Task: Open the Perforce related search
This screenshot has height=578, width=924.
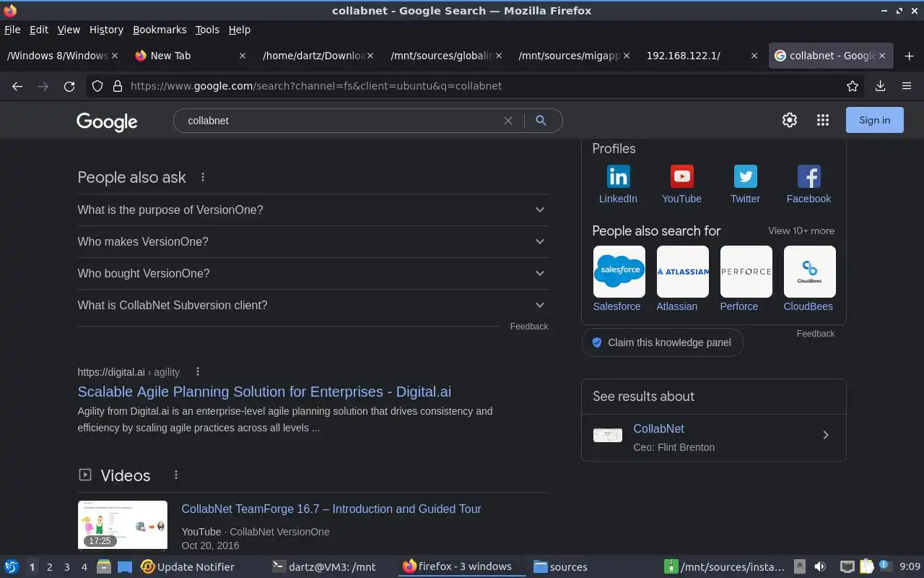Action: coord(746,279)
